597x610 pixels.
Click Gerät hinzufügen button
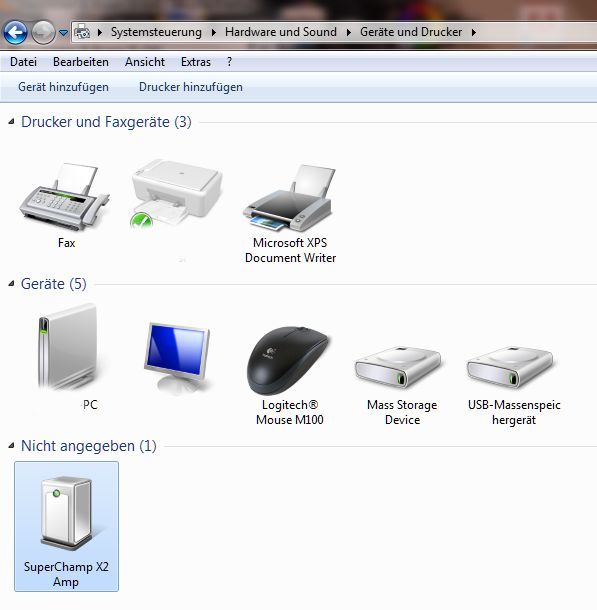click(x=63, y=87)
